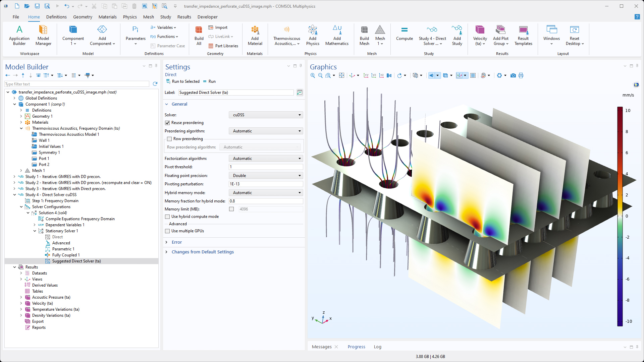Open the Solver cuDSS dropdown
This screenshot has width=644, height=362.
point(266,115)
